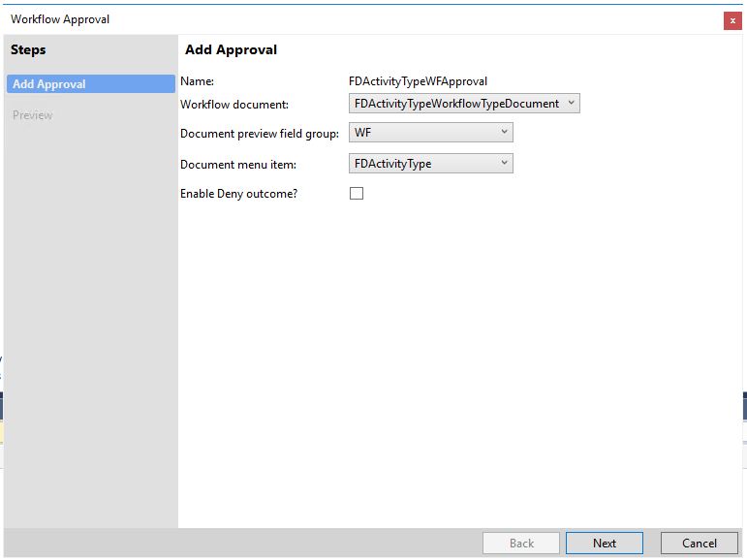747x560 pixels.
Task: Cancel the workflow approval wizard
Action: pos(699,543)
